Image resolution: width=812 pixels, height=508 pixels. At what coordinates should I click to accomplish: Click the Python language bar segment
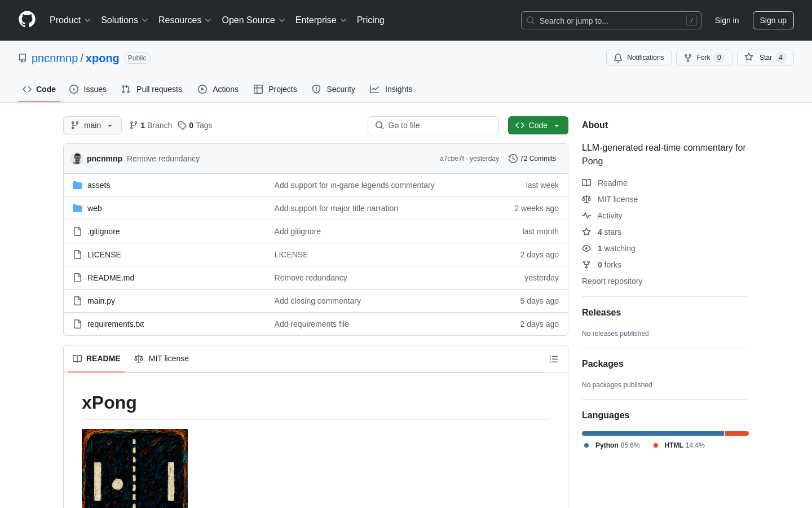click(x=652, y=433)
